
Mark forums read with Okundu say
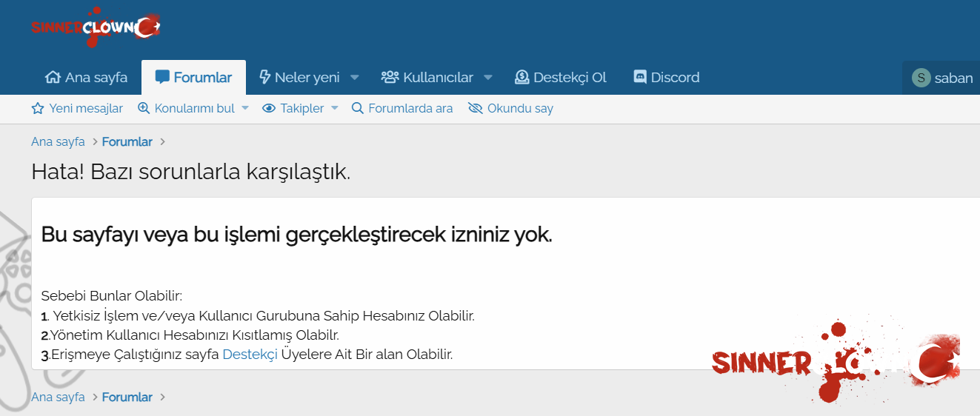coord(511,109)
